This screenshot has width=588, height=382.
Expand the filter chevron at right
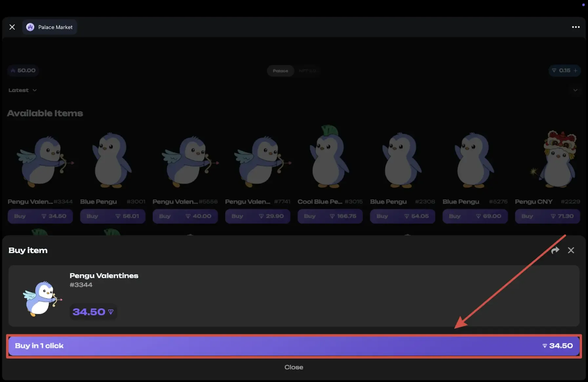point(575,90)
